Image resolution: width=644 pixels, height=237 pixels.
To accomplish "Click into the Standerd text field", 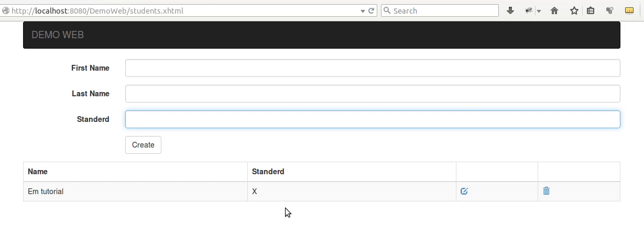I will click(x=373, y=119).
